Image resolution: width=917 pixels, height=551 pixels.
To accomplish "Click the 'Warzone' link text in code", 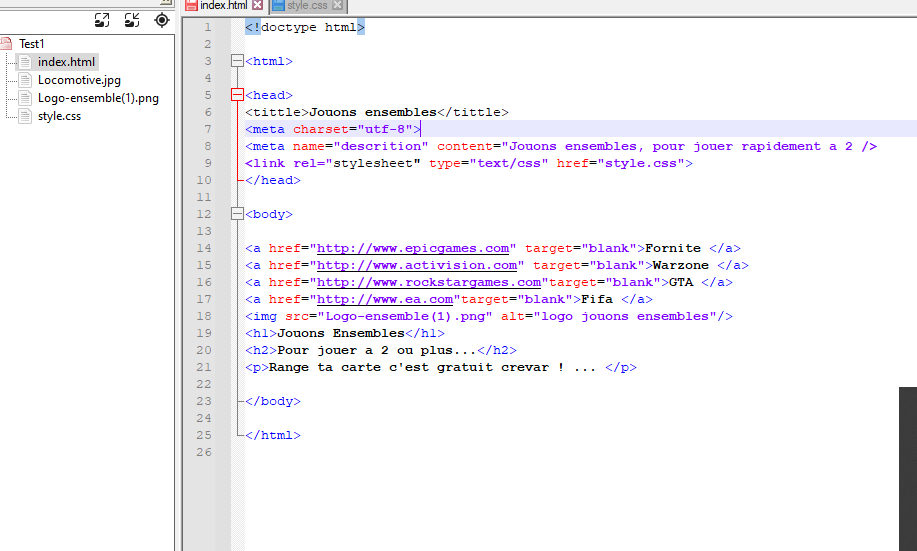I will [681, 266].
